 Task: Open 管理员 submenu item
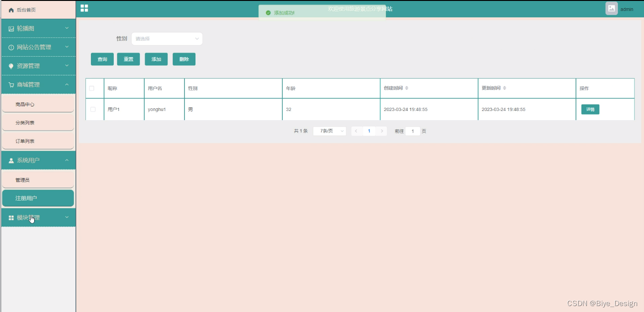point(38,180)
